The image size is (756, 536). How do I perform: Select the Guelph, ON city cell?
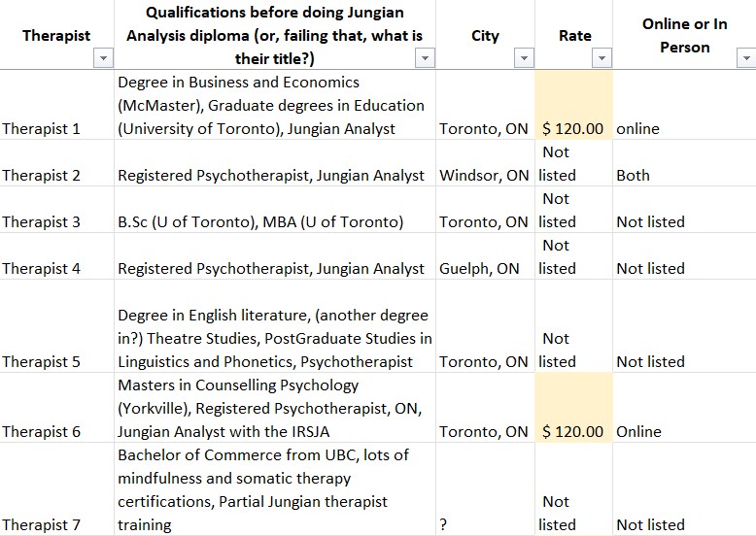pos(480,268)
